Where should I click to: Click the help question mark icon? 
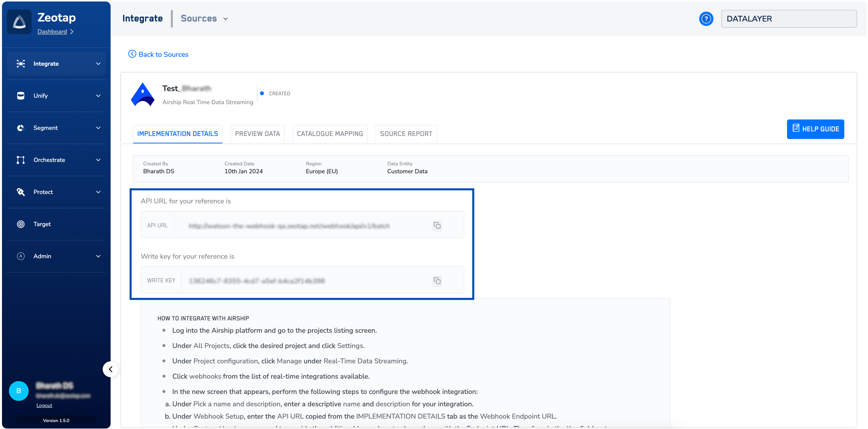point(706,19)
